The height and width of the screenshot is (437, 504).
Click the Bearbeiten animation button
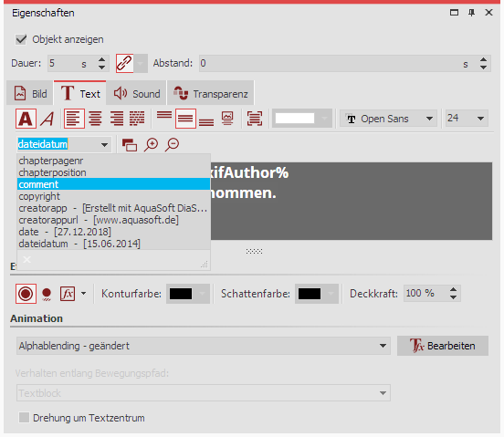[x=443, y=346]
